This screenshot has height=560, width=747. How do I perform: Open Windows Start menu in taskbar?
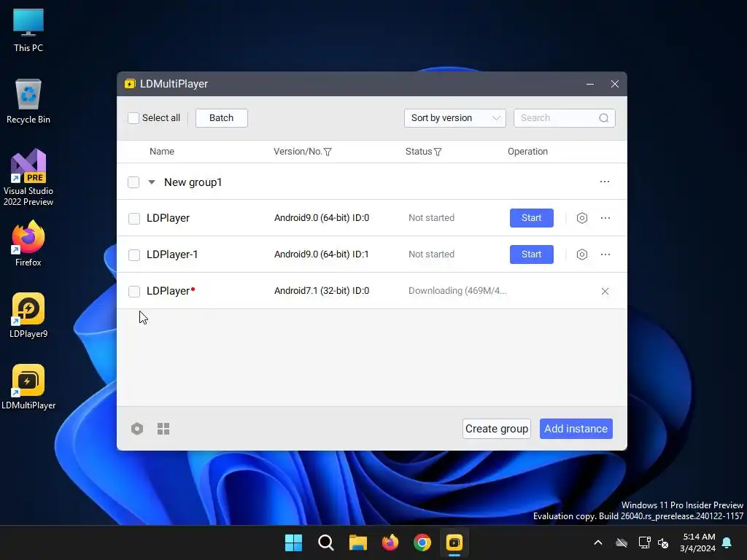pyautogui.click(x=293, y=542)
